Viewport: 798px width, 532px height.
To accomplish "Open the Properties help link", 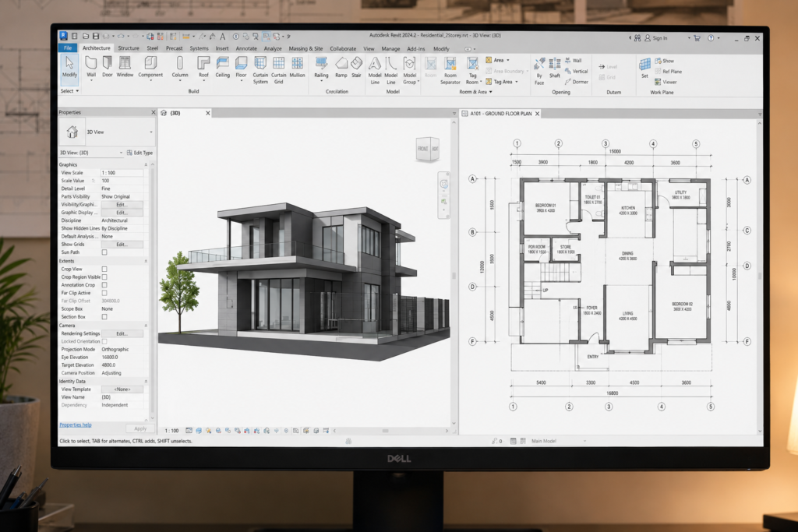I will coord(76,425).
